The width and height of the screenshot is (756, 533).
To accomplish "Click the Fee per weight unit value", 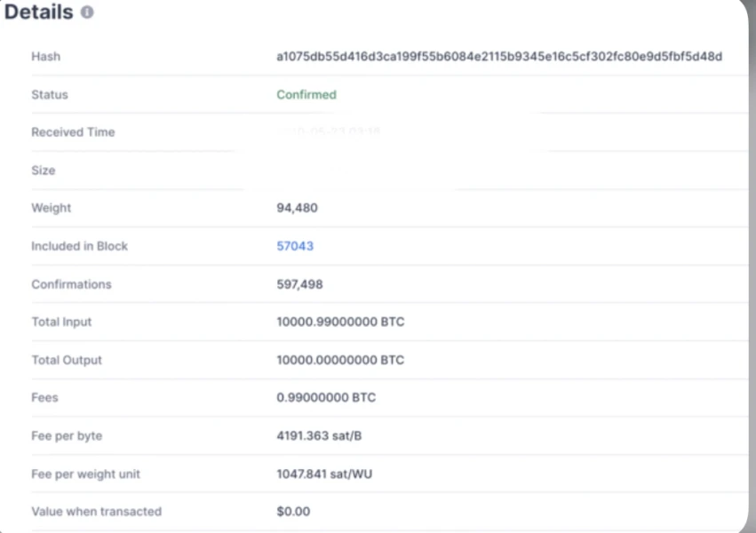I will tap(324, 474).
